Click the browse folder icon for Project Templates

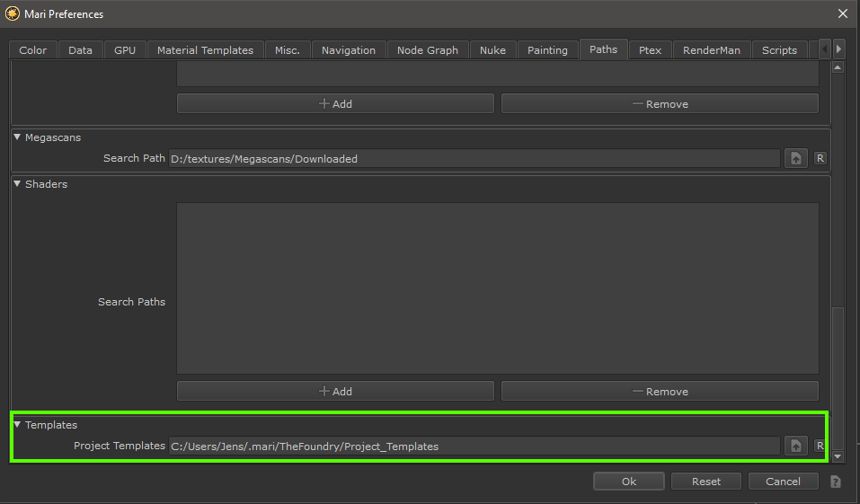pos(795,447)
